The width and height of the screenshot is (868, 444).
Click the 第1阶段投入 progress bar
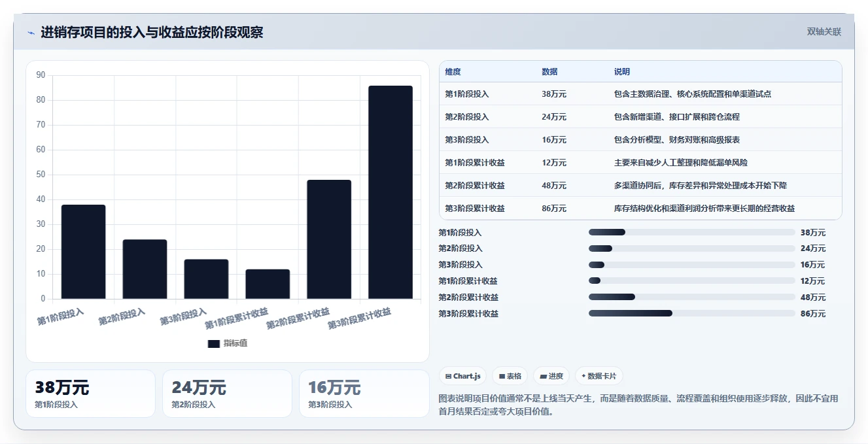click(x=692, y=232)
